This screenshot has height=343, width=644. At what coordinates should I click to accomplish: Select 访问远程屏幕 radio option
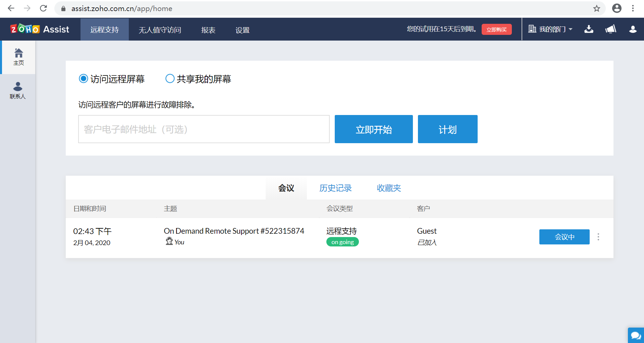point(83,78)
